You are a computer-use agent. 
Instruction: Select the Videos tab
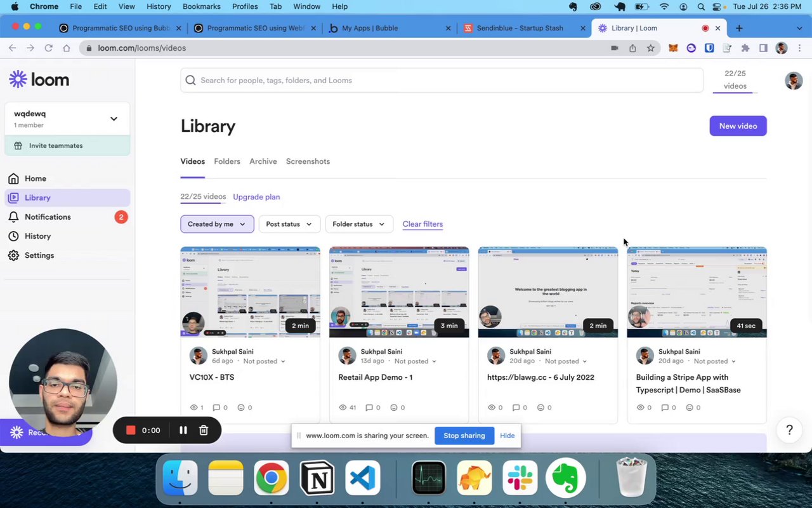point(192,161)
